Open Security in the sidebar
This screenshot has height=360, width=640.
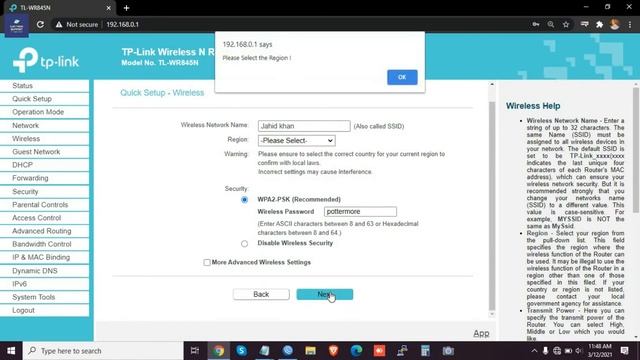click(x=44, y=191)
